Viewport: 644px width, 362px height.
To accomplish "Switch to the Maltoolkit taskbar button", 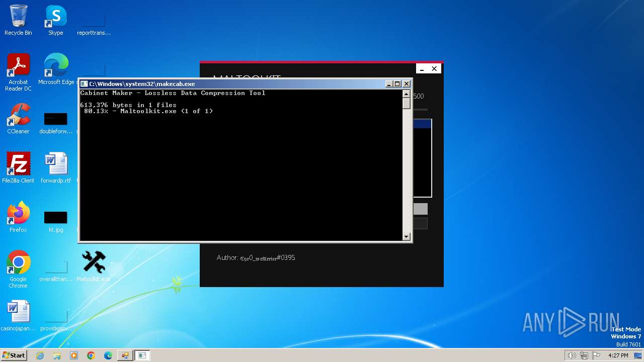I will [125, 355].
